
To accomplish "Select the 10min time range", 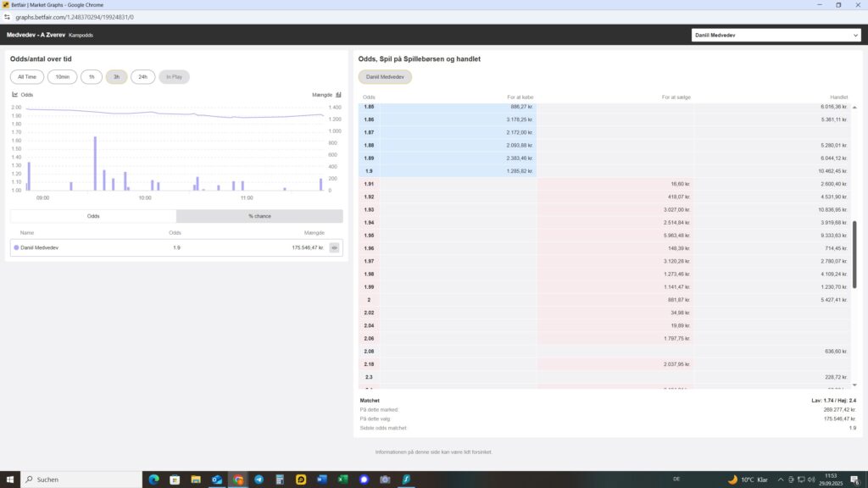I will point(62,77).
